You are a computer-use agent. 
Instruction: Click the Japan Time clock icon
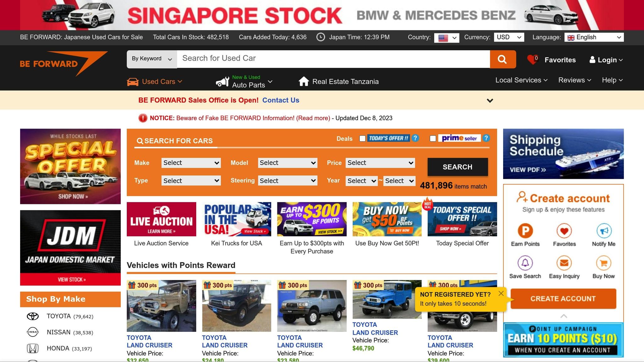(x=320, y=37)
